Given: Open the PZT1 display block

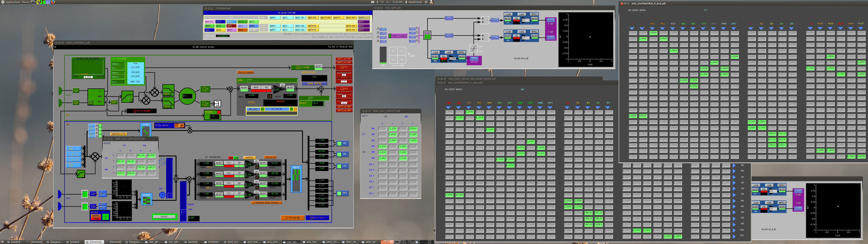Looking at the screenshot, I should click(x=344, y=67).
